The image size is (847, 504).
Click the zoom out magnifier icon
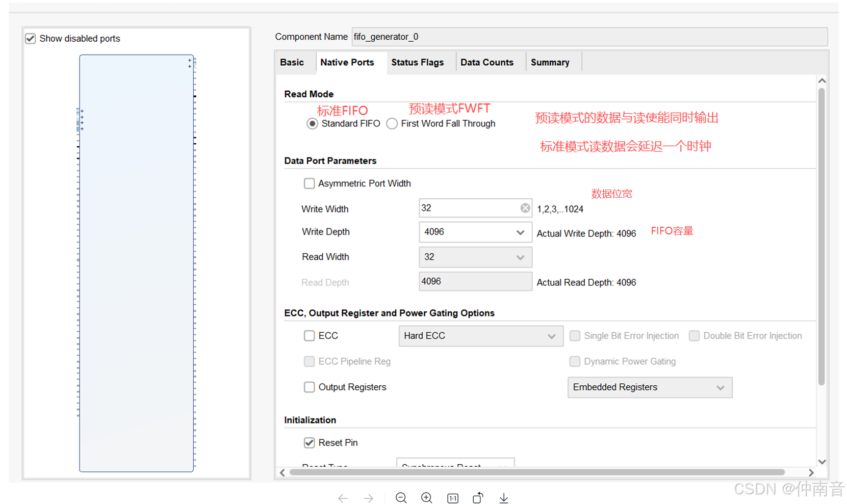(x=401, y=498)
